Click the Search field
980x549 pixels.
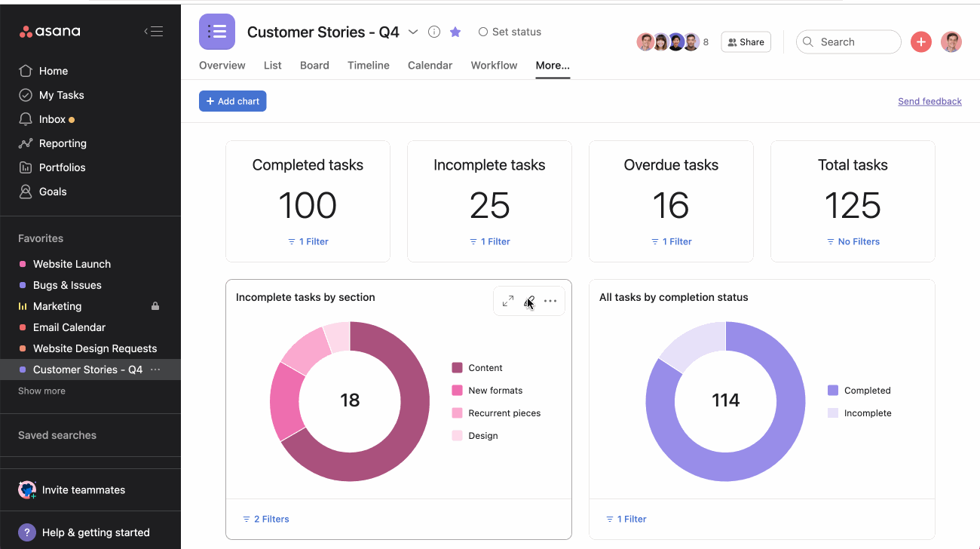coord(849,41)
